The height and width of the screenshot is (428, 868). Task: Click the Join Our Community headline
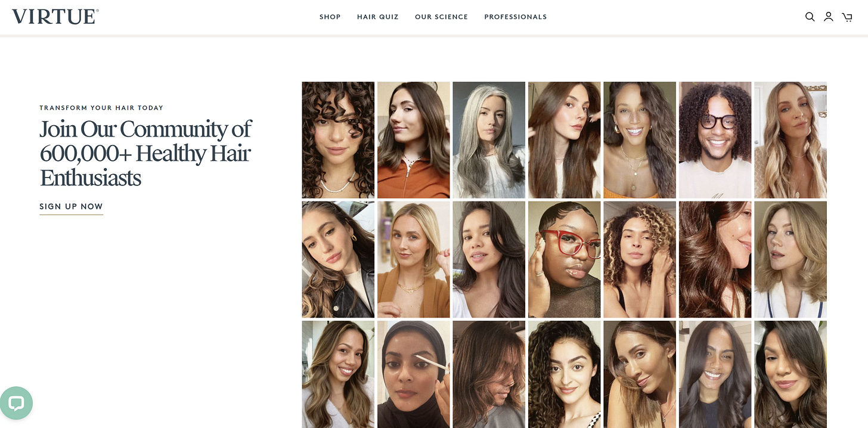pyautogui.click(x=145, y=153)
